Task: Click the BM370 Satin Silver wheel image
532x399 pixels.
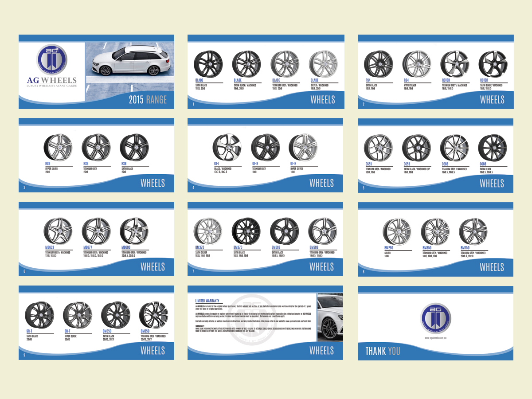Action: click(x=208, y=230)
